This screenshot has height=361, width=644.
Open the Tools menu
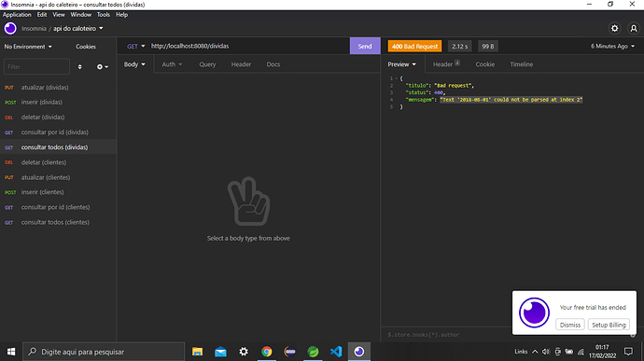click(103, 14)
